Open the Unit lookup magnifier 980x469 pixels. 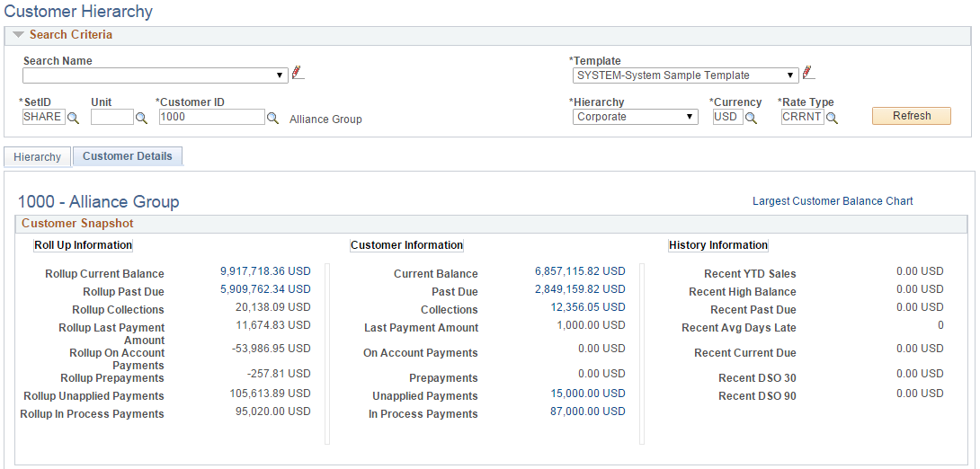click(142, 118)
